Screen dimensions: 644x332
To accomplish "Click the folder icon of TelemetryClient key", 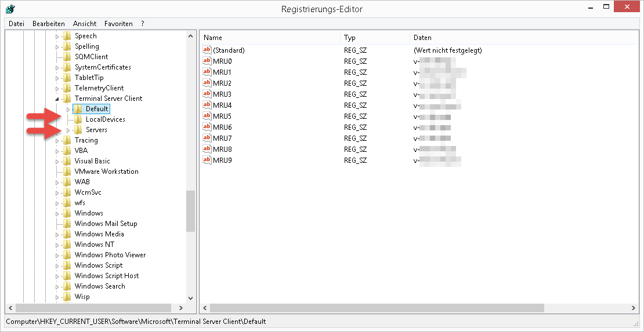I will pos(67,88).
